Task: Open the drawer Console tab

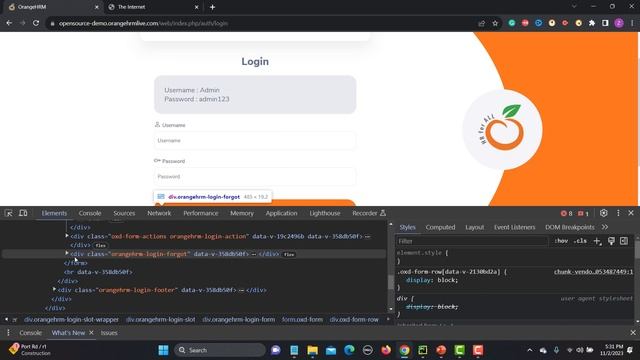Action: pos(31,333)
